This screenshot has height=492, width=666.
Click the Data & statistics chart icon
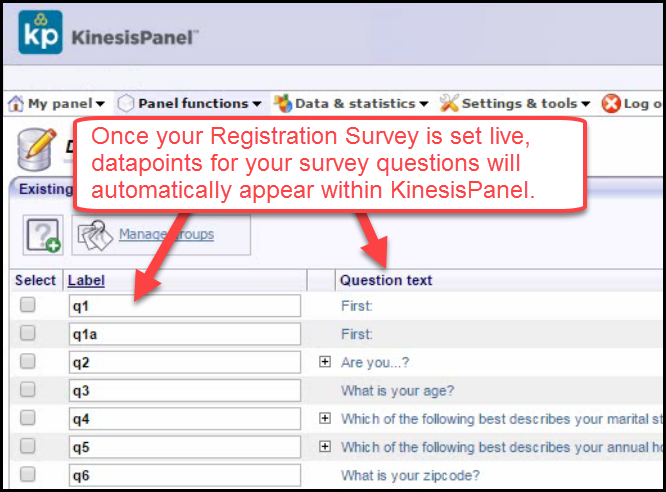coord(283,103)
